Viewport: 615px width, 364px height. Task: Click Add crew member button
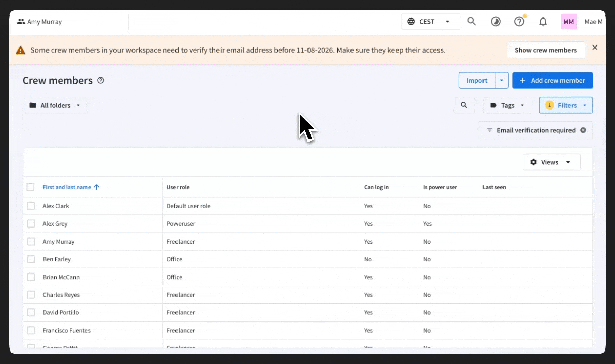click(552, 80)
